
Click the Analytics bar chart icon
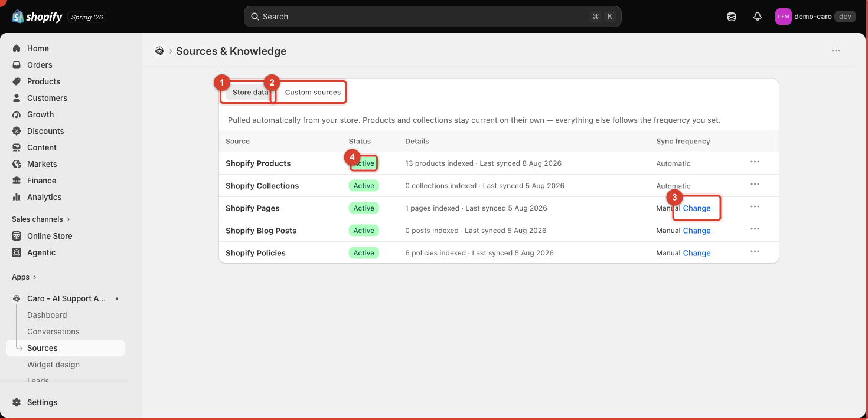pyautogui.click(x=17, y=197)
